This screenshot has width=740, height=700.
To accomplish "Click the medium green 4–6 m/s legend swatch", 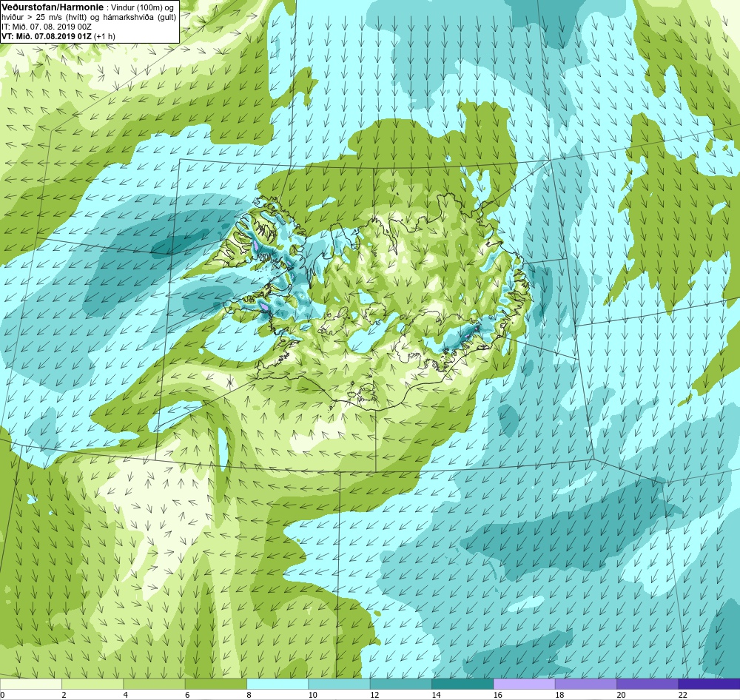I will (x=155, y=684).
